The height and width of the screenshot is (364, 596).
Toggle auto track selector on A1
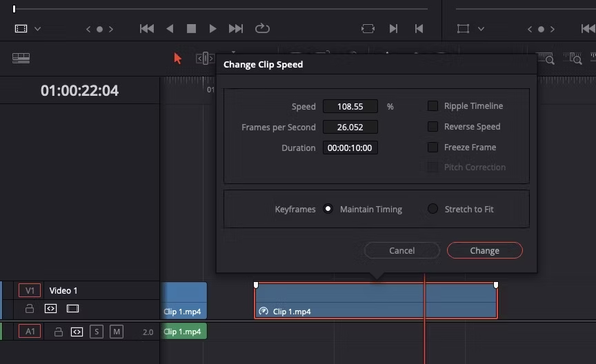[77, 332]
